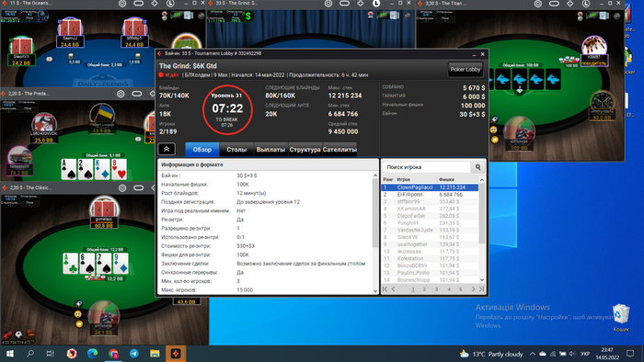Click the Poker Lobby button
This screenshot has width=644, height=362.
tap(465, 69)
